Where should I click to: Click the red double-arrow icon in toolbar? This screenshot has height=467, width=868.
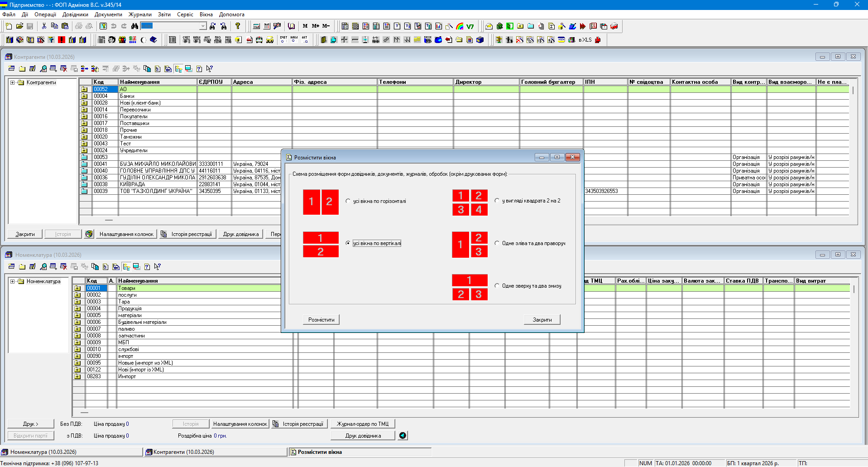[583, 26]
